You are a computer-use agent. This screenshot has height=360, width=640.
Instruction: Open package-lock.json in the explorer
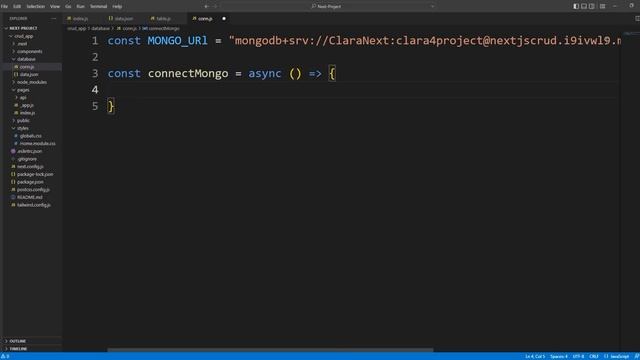tap(35, 174)
